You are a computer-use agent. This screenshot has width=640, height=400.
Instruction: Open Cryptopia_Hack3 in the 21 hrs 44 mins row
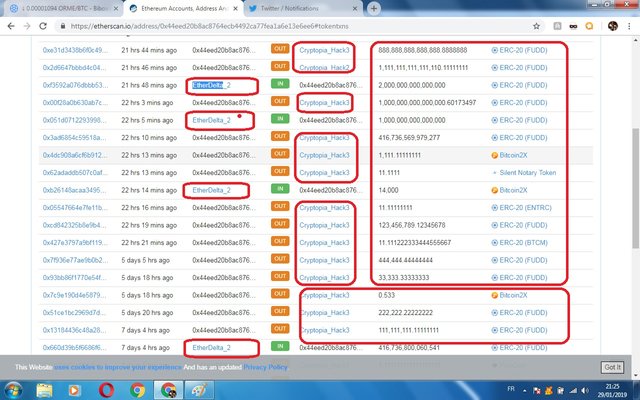coord(324,50)
